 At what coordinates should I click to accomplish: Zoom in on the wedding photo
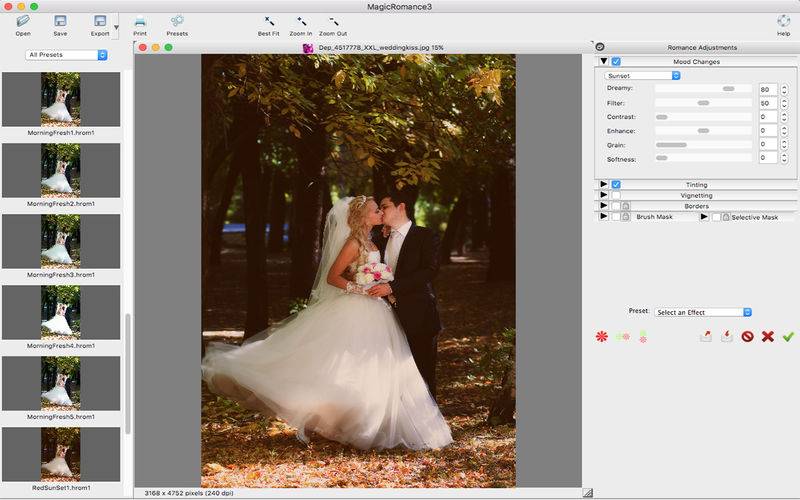point(300,21)
